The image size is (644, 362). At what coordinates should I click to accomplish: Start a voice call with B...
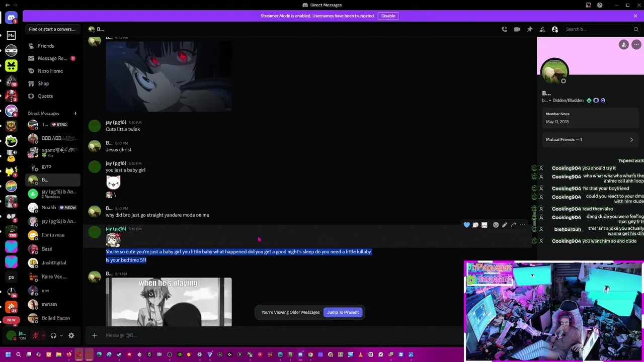pyautogui.click(x=504, y=29)
